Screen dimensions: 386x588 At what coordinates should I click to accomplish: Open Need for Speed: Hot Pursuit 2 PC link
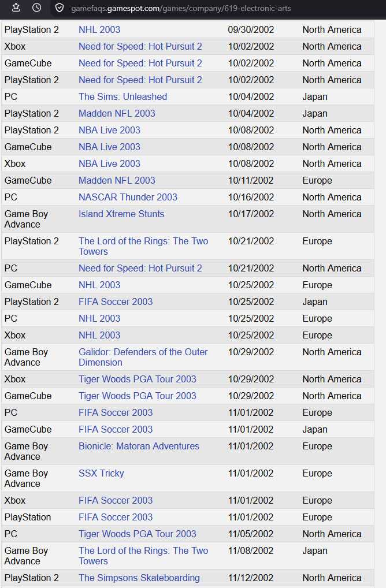coord(140,268)
